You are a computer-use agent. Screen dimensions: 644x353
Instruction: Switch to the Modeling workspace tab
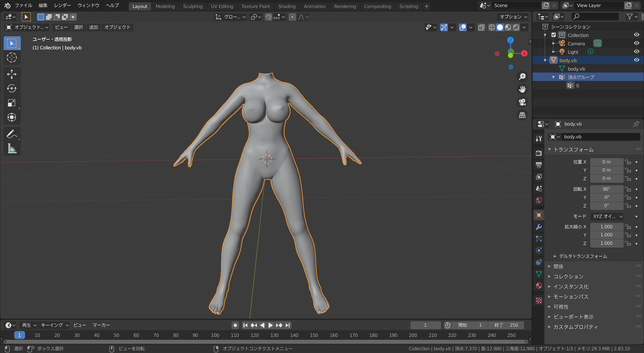(x=165, y=6)
